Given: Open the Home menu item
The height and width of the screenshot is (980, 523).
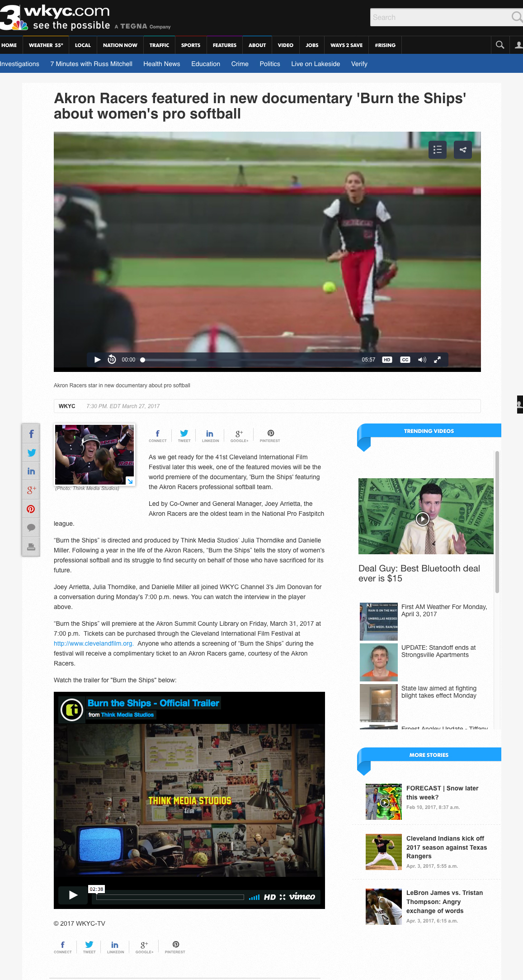Looking at the screenshot, I should pos(9,45).
